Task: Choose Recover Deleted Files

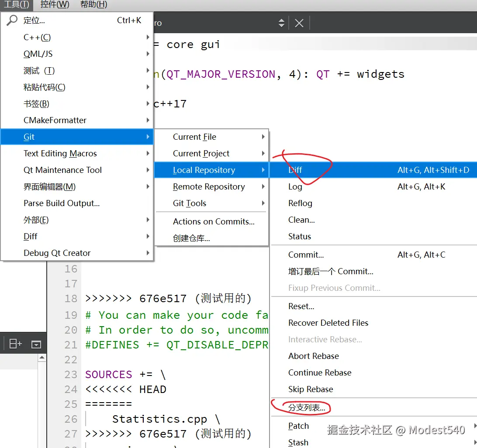Action: [x=373, y=323]
